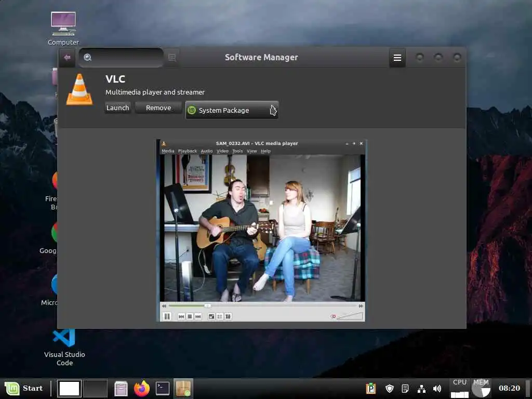Open the file manager from the panel
The image size is (532, 399).
(x=121, y=389)
